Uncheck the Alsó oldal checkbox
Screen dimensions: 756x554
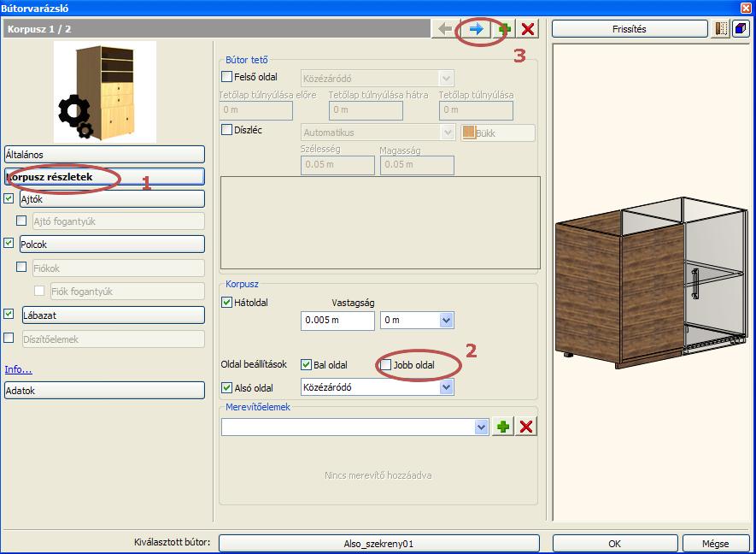tap(226, 387)
